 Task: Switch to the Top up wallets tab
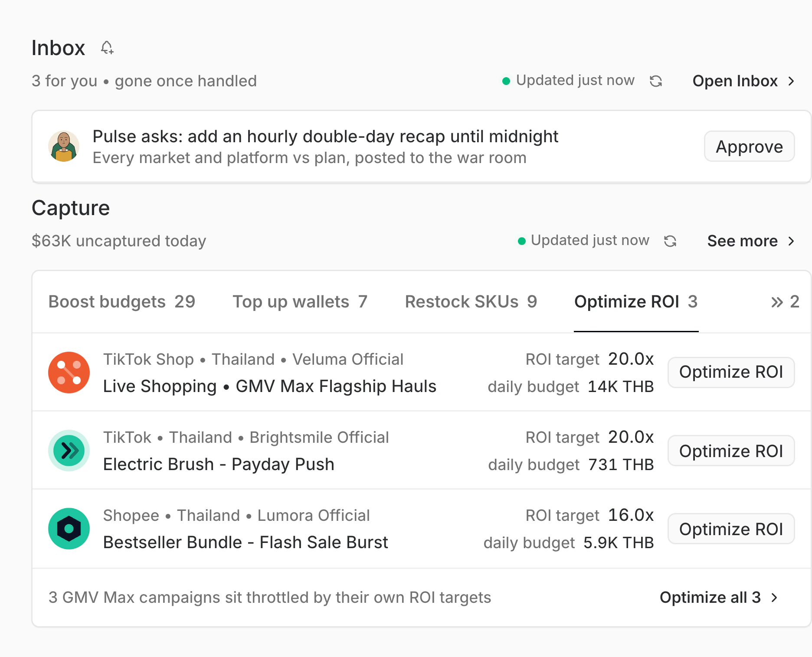[300, 302]
